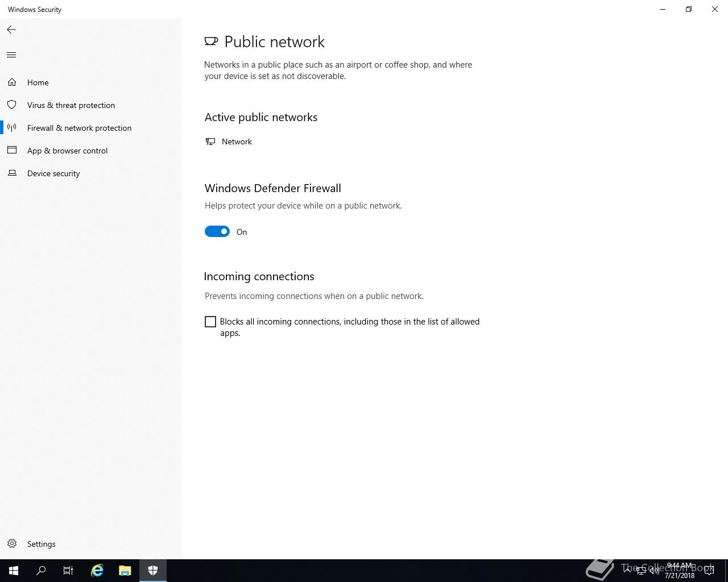Open Home in sidebar
Viewport: 728px width, 582px height.
[91, 82]
